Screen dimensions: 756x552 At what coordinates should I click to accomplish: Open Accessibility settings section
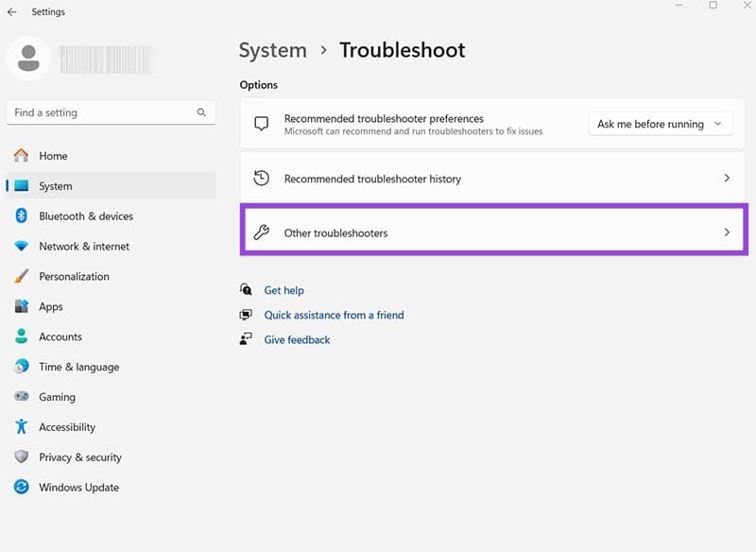pos(111,426)
